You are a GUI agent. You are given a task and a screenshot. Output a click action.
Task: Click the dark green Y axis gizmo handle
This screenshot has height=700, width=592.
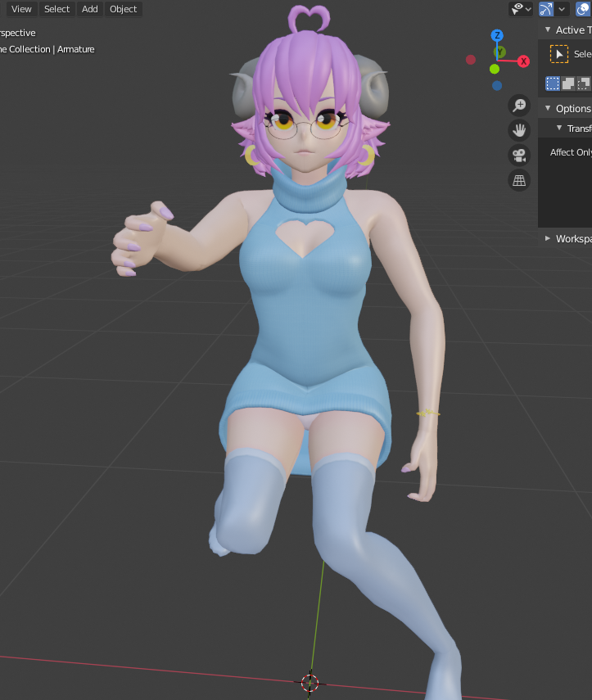(x=500, y=52)
